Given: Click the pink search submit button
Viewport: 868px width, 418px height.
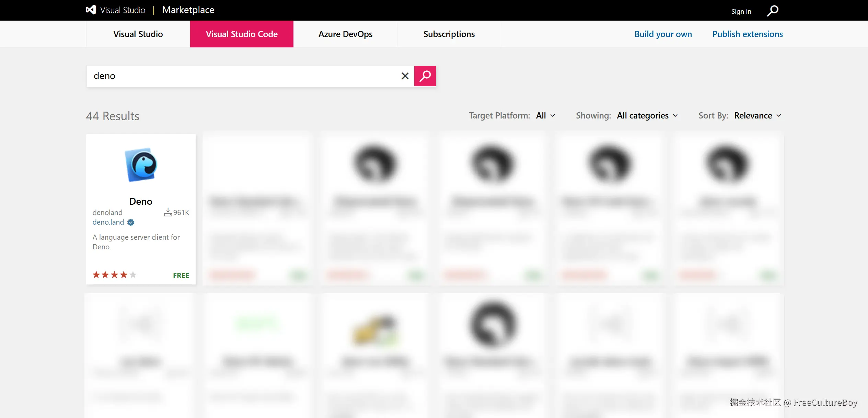Looking at the screenshot, I should pyautogui.click(x=425, y=76).
